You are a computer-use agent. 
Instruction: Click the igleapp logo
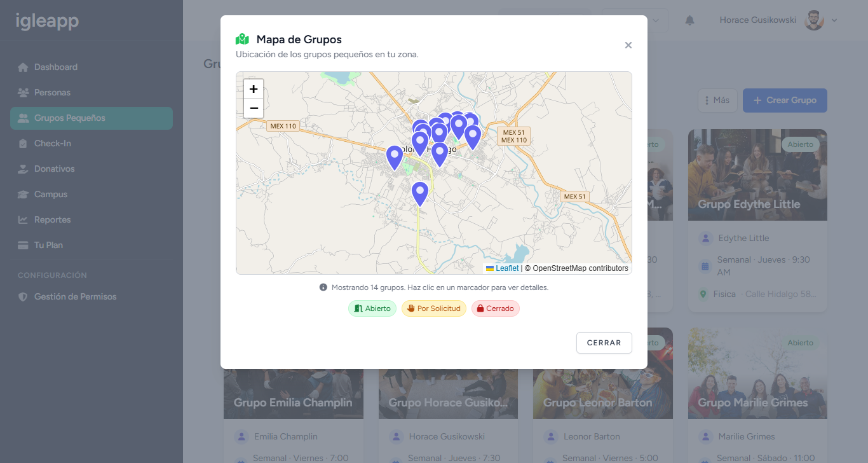[47, 21]
